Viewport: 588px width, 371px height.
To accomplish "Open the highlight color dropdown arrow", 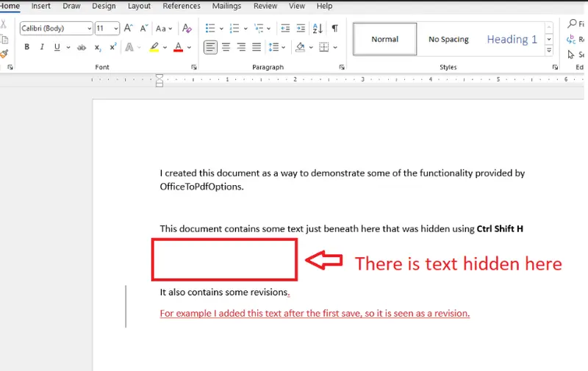I will [165, 48].
